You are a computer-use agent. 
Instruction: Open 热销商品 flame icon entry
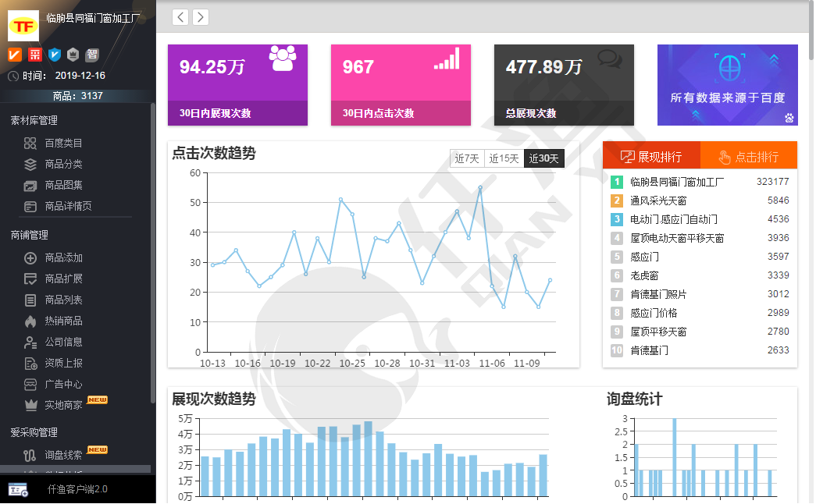[30, 321]
